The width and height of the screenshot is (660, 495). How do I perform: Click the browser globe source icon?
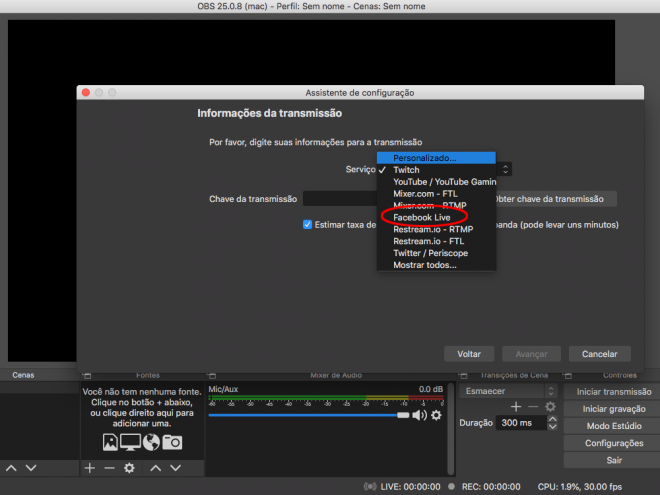click(151, 442)
